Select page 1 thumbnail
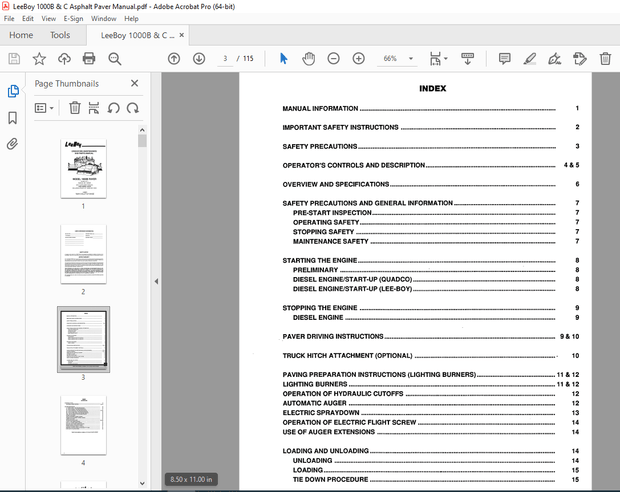The image size is (620, 492). (83, 168)
